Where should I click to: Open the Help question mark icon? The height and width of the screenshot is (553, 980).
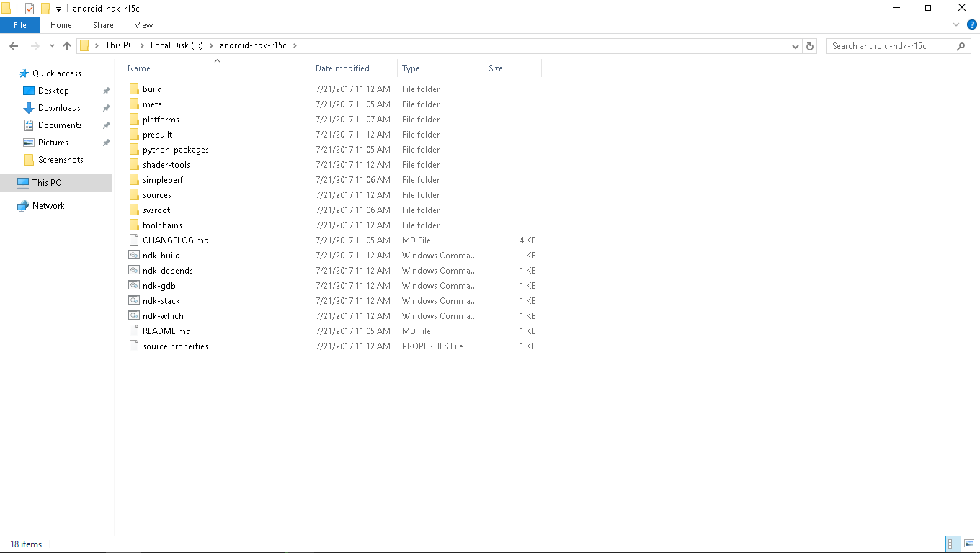tap(971, 24)
